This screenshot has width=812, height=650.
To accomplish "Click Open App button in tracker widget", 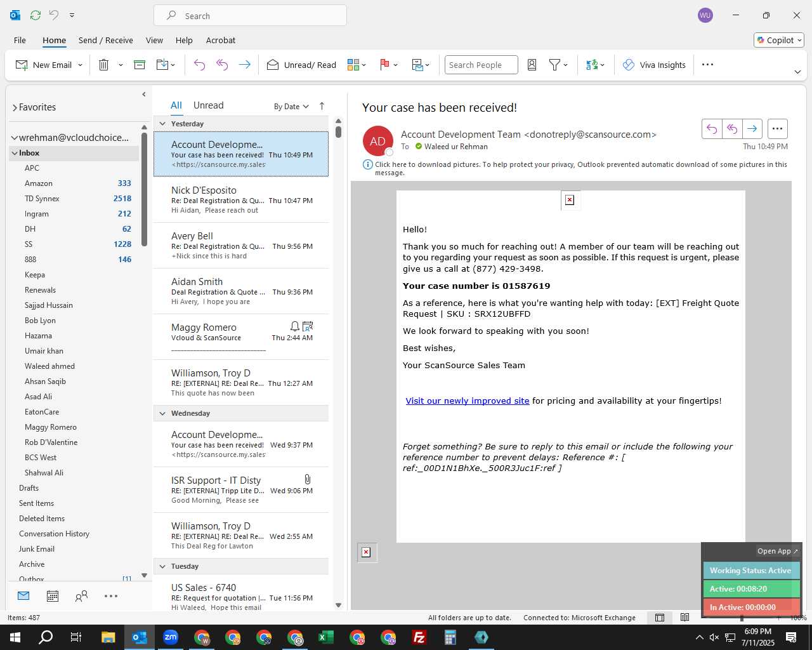I will [778, 551].
